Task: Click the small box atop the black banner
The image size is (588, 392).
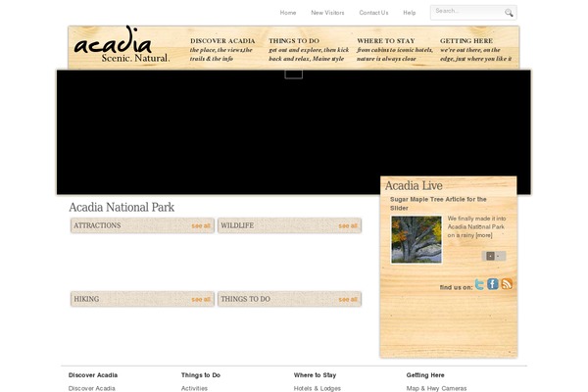Action: pos(294,74)
